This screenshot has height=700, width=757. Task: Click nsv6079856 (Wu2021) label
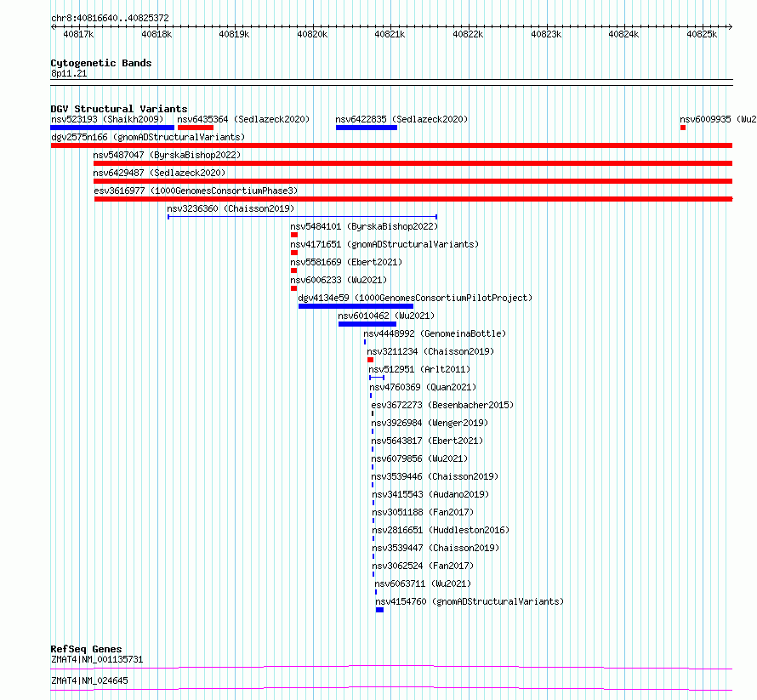[419, 458]
